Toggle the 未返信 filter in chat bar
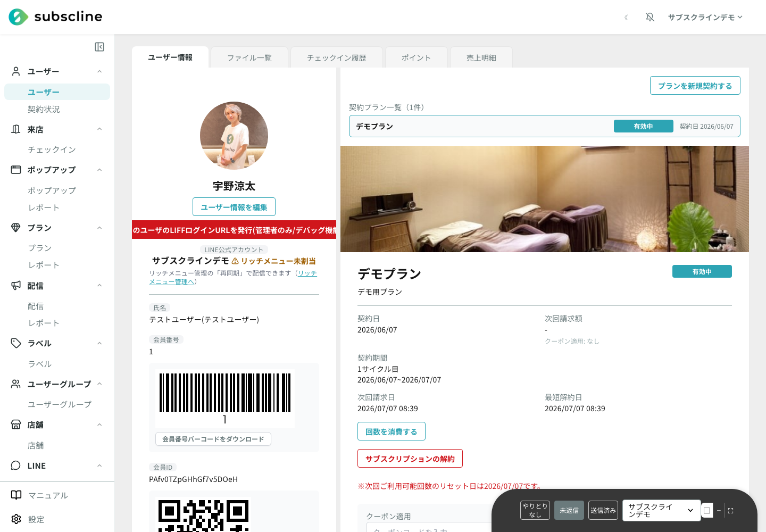The width and height of the screenshot is (766, 532). [569, 510]
